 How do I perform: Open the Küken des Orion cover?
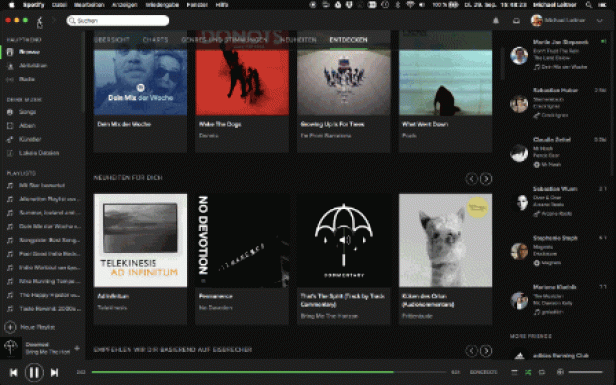[x=446, y=240]
